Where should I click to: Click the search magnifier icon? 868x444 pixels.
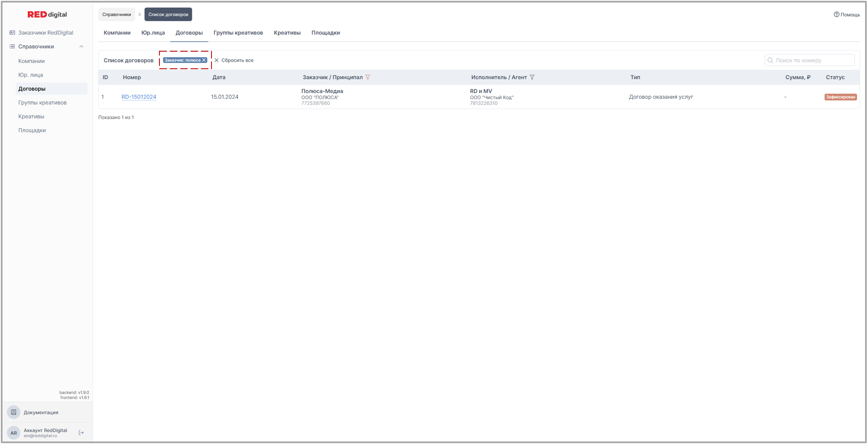(770, 60)
